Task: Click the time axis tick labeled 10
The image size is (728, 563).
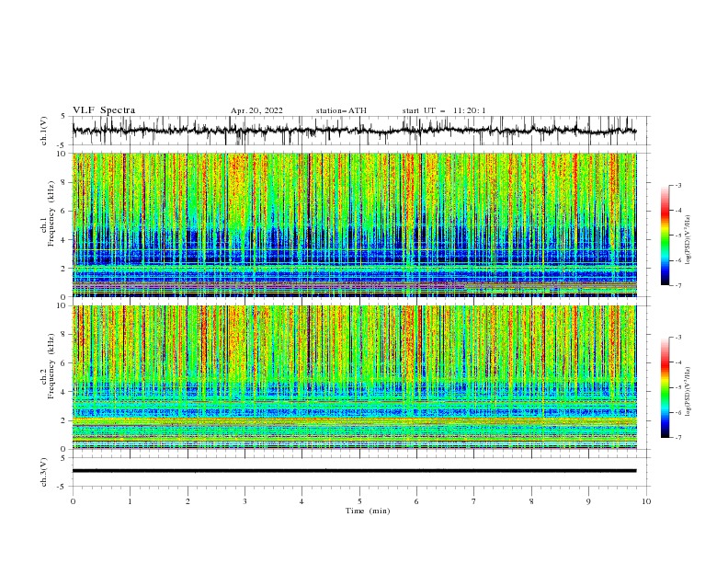Action: point(646,501)
